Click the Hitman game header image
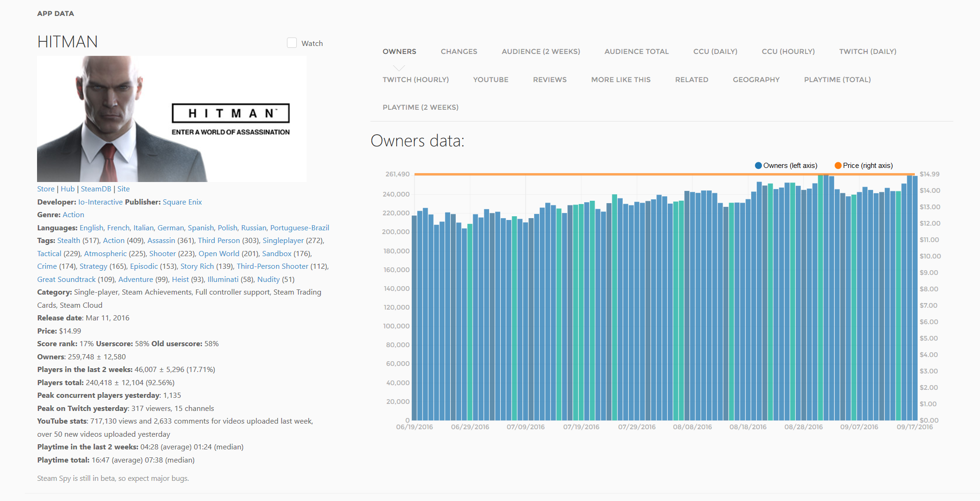The width and height of the screenshot is (980, 501). [x=172, y=119]
